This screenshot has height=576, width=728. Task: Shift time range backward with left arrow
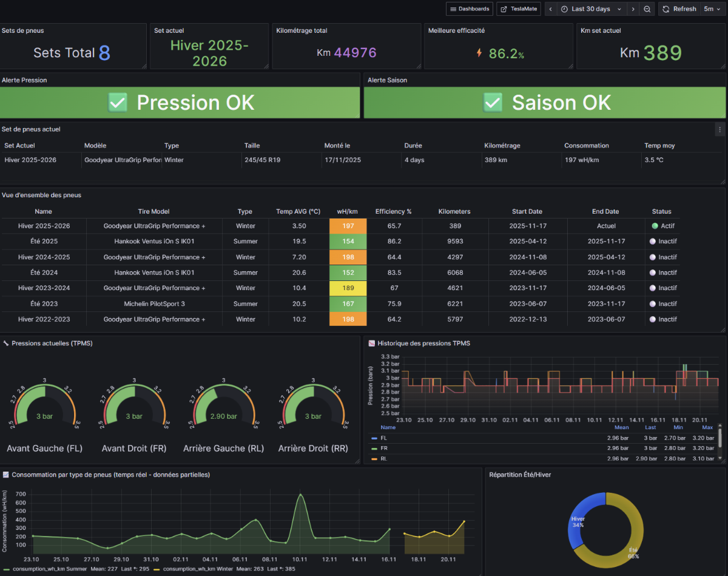551,9
